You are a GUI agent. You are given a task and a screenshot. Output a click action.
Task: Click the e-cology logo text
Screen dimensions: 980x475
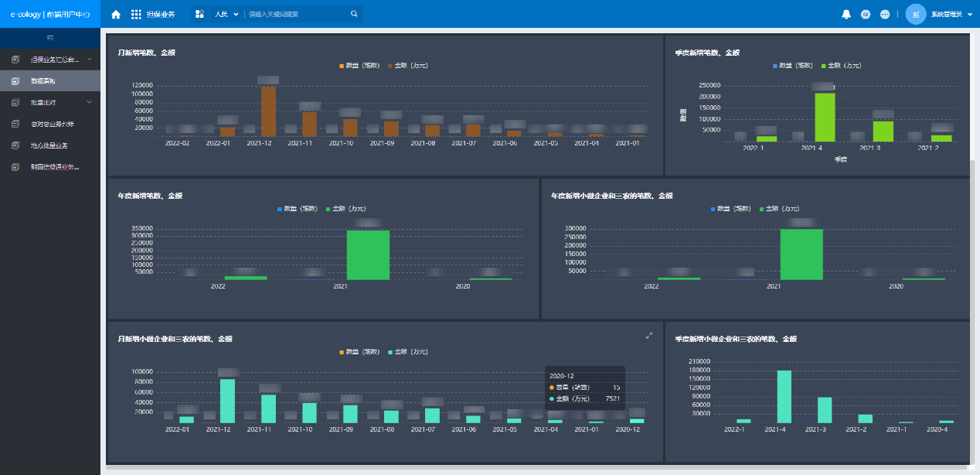click(50, 14)
